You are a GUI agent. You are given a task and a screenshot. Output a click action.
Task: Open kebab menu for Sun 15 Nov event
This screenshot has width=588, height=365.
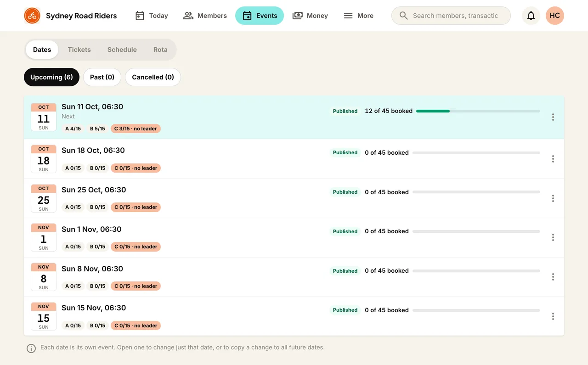click(x=553, y=316)
